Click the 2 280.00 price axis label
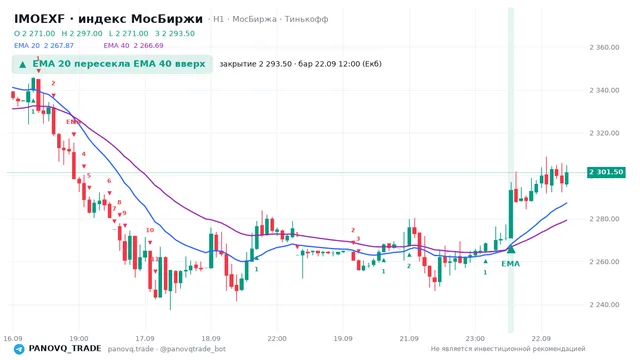Screen dimensions: 640x360 pyautogui.click(x=604, y=219)
